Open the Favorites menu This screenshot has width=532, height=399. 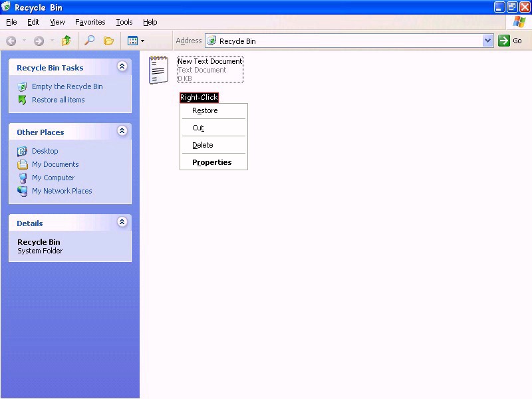click(x=90, y=22)
